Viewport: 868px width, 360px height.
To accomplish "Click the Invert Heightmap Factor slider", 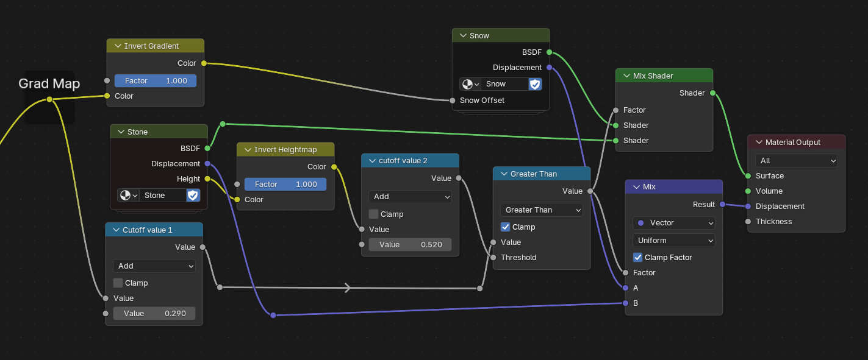I will click(285, 185).
